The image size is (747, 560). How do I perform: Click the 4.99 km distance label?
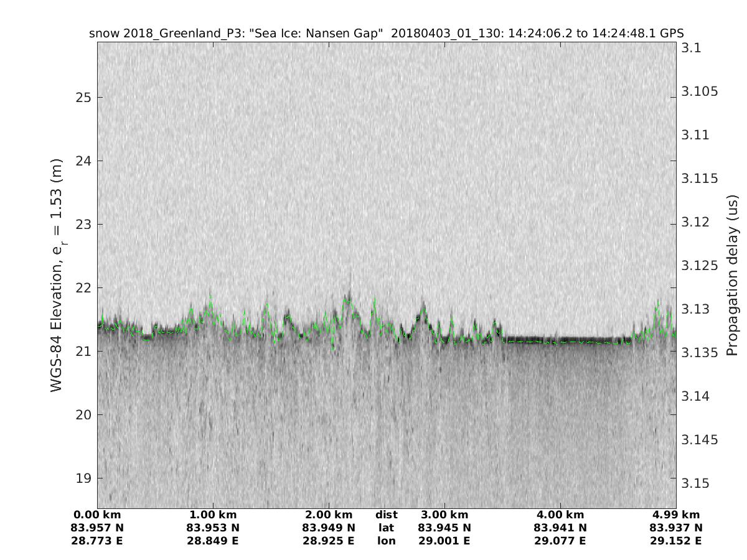tap(676, 515)
